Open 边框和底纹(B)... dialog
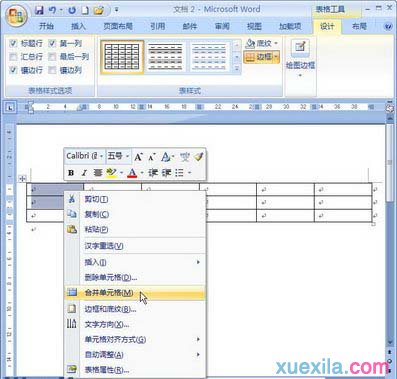This screenshot has width=397, height=379. coord(134,309)
